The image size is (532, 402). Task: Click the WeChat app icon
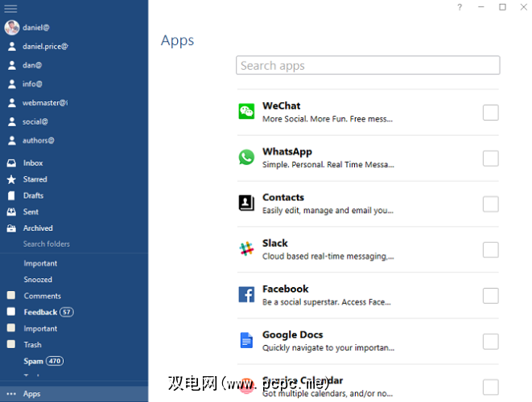pos(246,112)
